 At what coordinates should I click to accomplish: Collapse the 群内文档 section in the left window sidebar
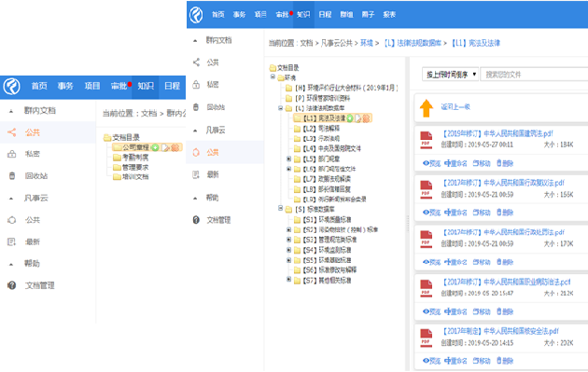pos(11,111)
